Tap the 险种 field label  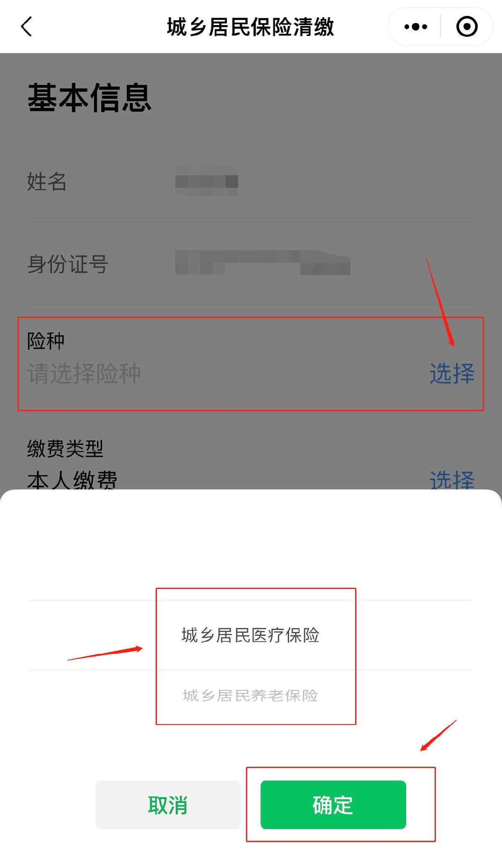tap(46, 341)
